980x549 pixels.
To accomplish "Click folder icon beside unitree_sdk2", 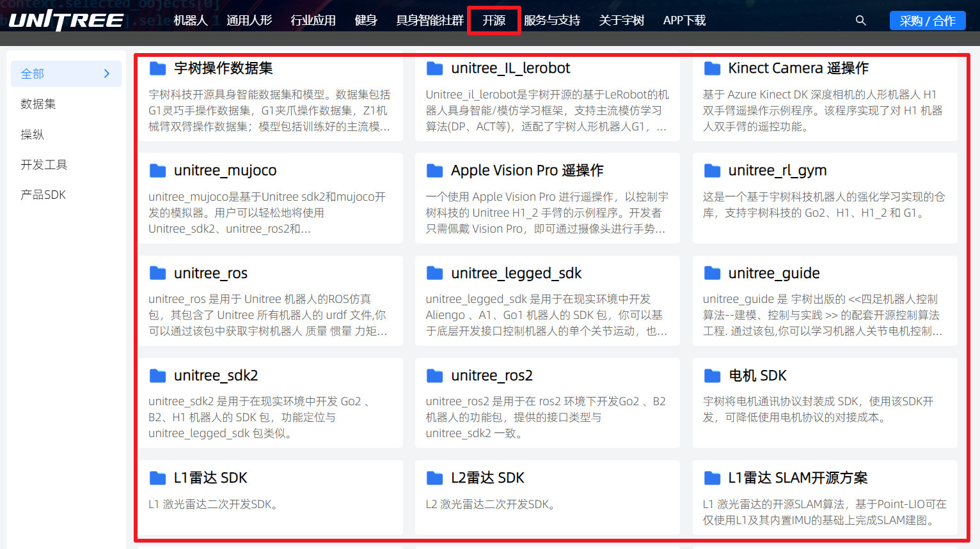I will [157, 376].
